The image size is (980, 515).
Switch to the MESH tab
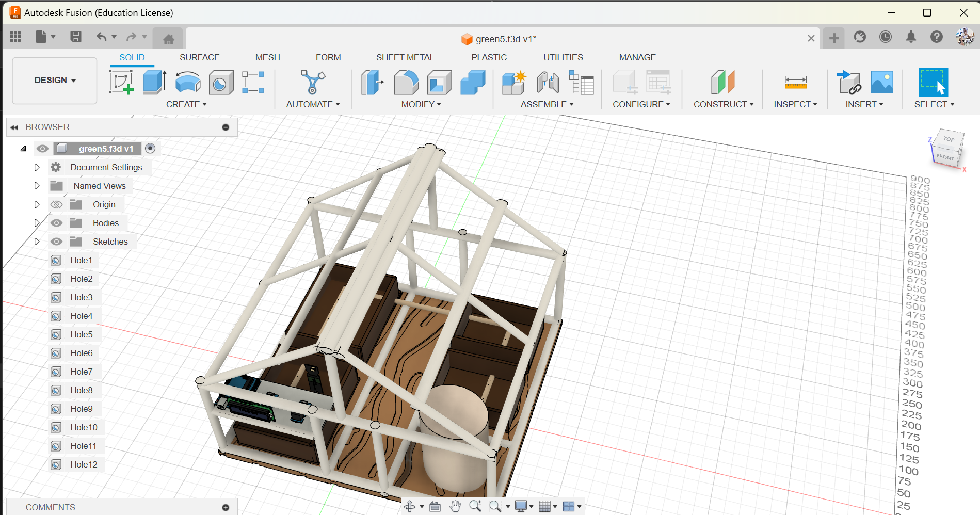point(268,57)
